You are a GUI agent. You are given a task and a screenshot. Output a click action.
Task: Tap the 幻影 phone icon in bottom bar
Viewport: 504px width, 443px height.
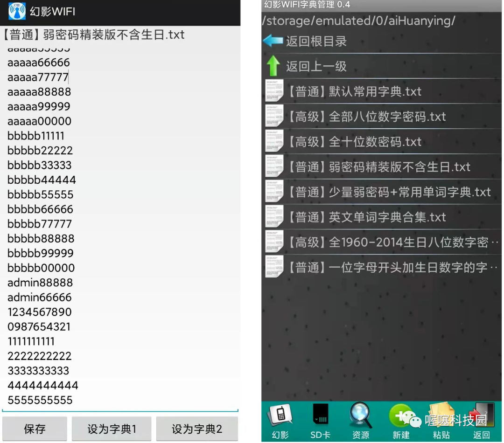tap(280, 415)
